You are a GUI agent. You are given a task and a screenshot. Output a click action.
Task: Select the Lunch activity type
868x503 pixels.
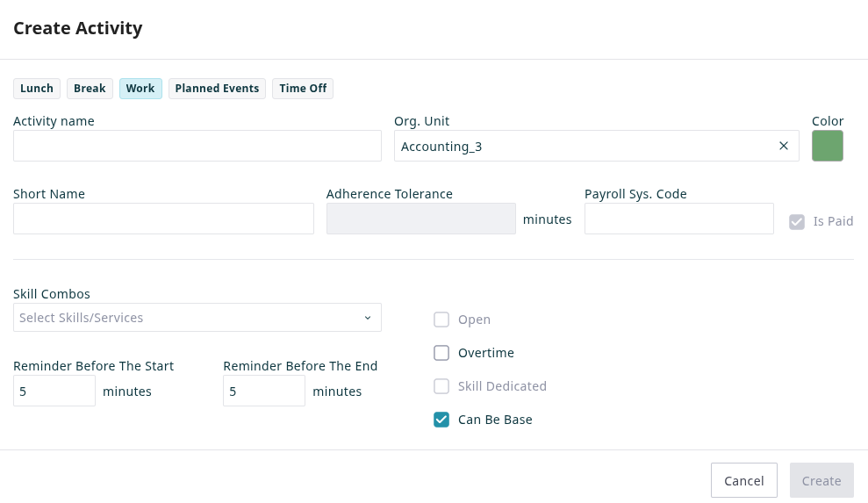click(x=37, y=89)
